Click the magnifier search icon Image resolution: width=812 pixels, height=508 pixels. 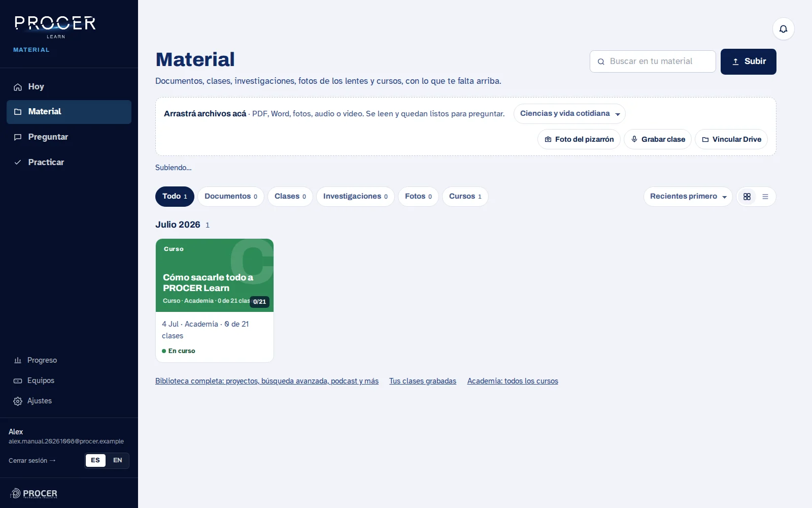[601, 61]
